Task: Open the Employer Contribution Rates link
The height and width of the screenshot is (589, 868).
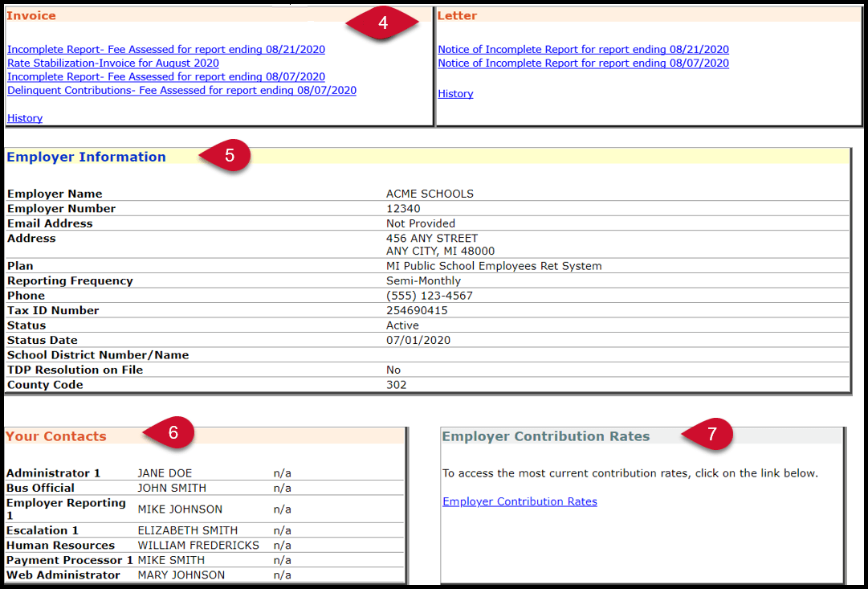Action: [x=520, y=501]
